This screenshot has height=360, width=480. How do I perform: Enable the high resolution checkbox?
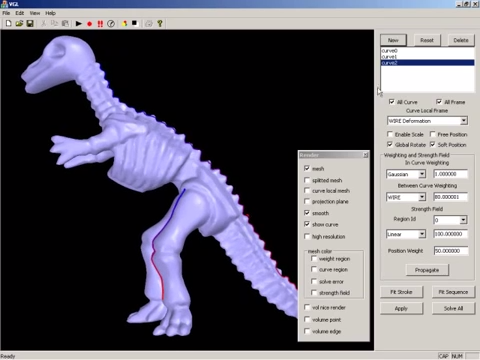(x=307, y=236)
